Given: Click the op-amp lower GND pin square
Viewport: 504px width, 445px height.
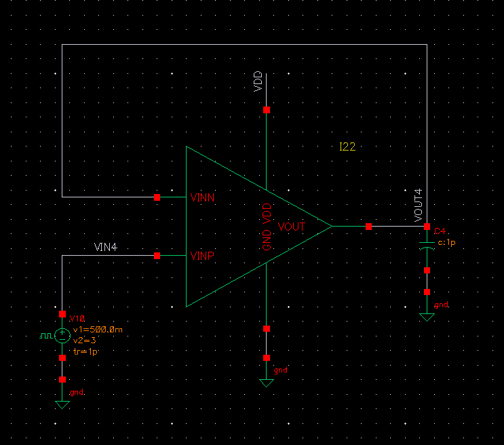Looking at the screenshot, I should [x=267, y=328].
